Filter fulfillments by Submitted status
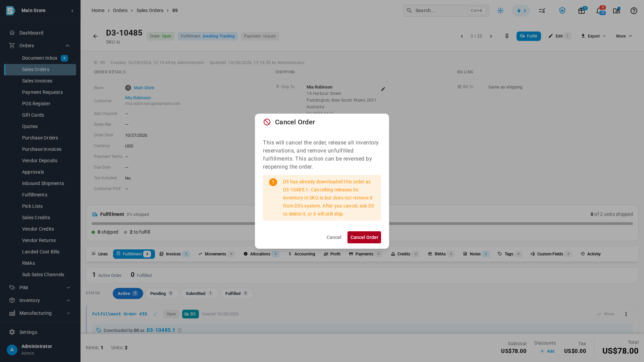 (x=200, y=293)
